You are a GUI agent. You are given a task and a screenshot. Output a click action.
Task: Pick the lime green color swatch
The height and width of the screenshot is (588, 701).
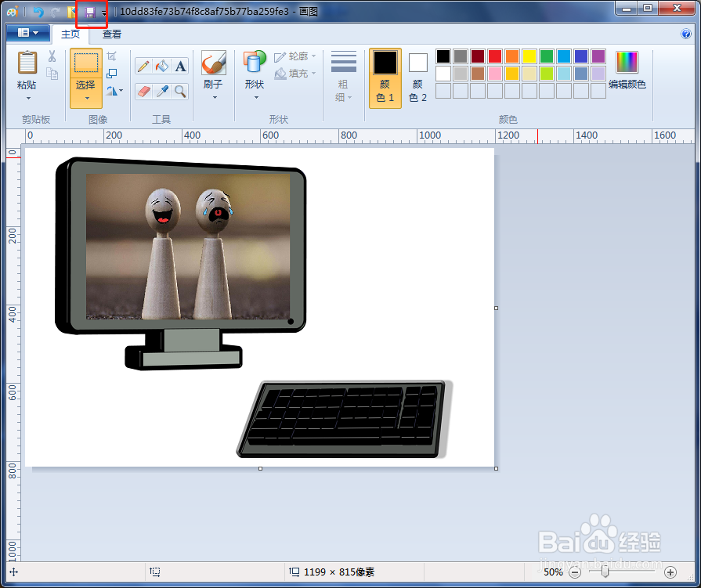pyautogui.click(x=547, y=74)
